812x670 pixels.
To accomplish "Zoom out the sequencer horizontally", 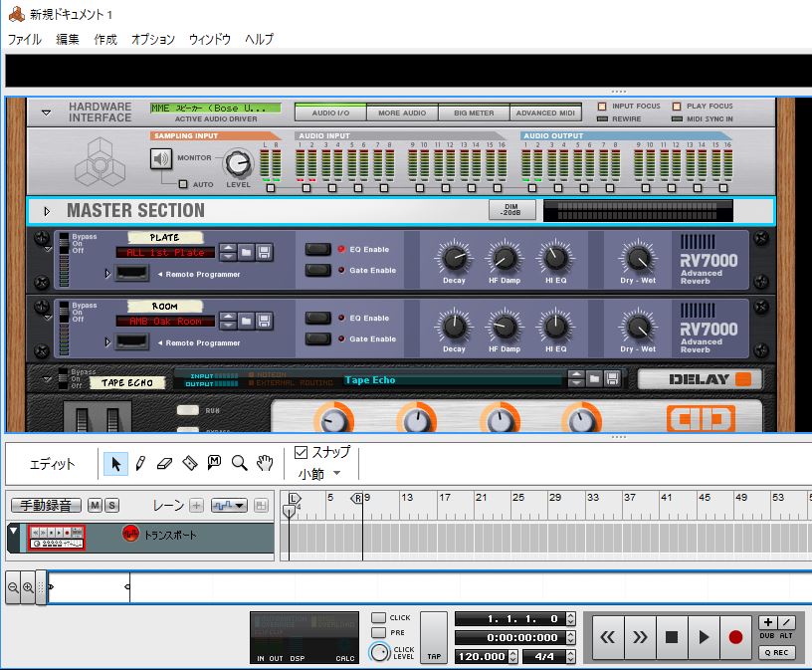I will click(13, 587).
